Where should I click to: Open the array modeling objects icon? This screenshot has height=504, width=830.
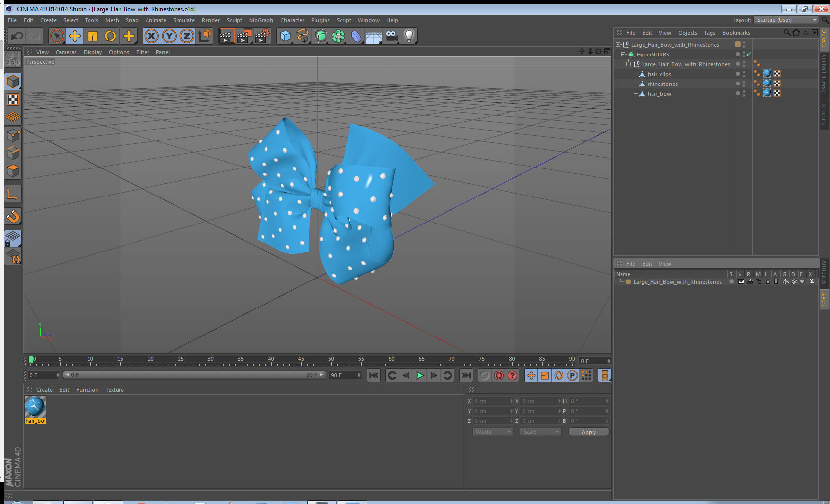click(x=338, y=36)
